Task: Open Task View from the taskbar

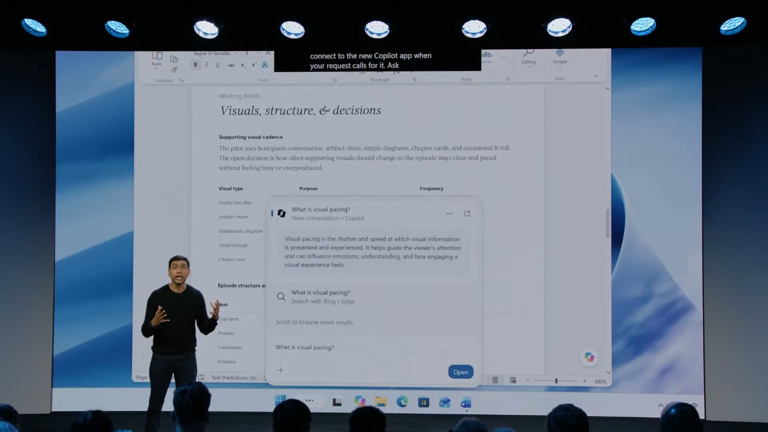Action: point(337,402)
